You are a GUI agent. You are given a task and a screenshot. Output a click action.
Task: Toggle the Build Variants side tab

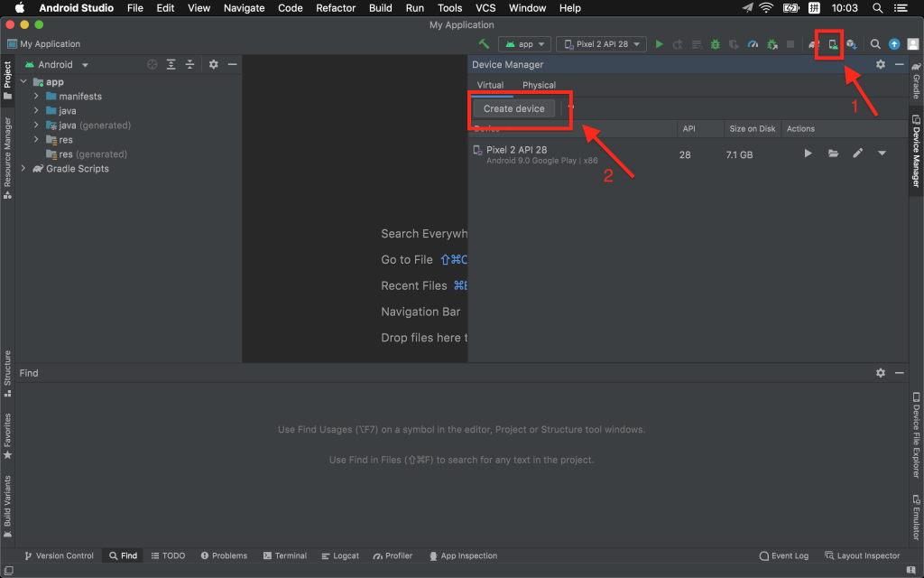click(7, 506)
